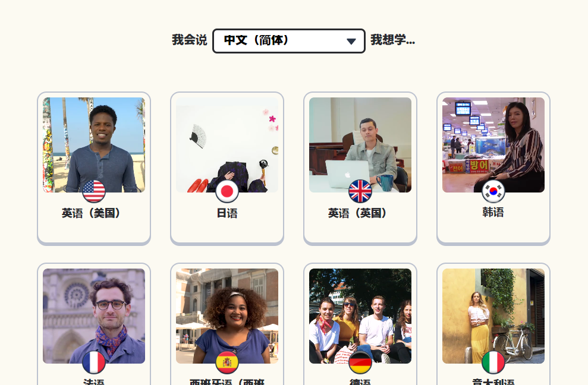
Task: Click the Spain flag icon
Action: click(227, 362)
